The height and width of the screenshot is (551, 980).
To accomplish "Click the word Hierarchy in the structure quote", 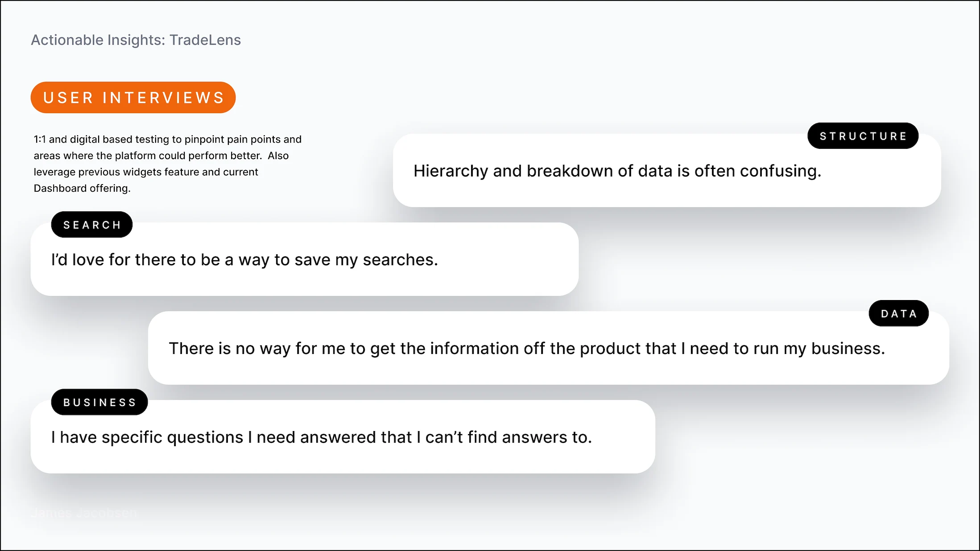I will click(451, 171).
